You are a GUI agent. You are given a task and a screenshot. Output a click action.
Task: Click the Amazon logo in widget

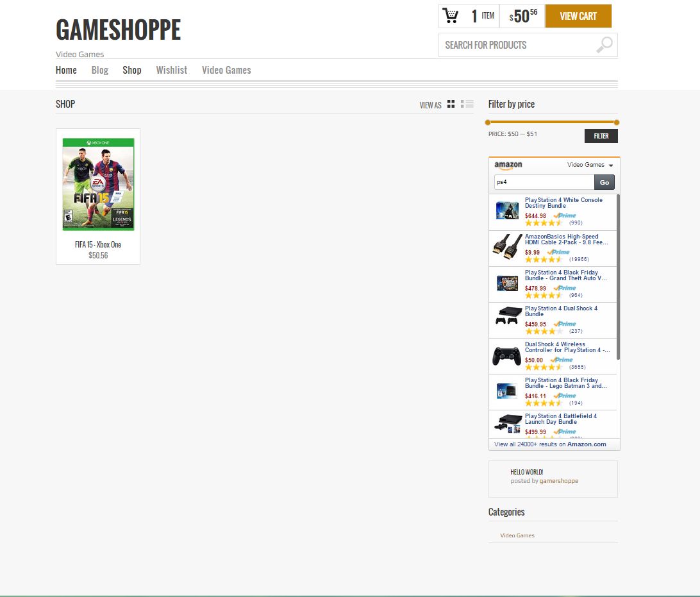508,165
